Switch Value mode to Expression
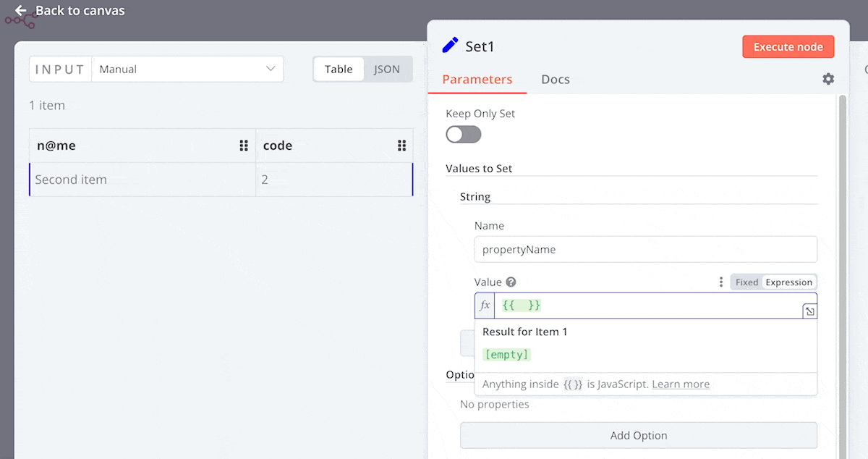The height and width of the screenshot is (459, 868). point(788,282)
